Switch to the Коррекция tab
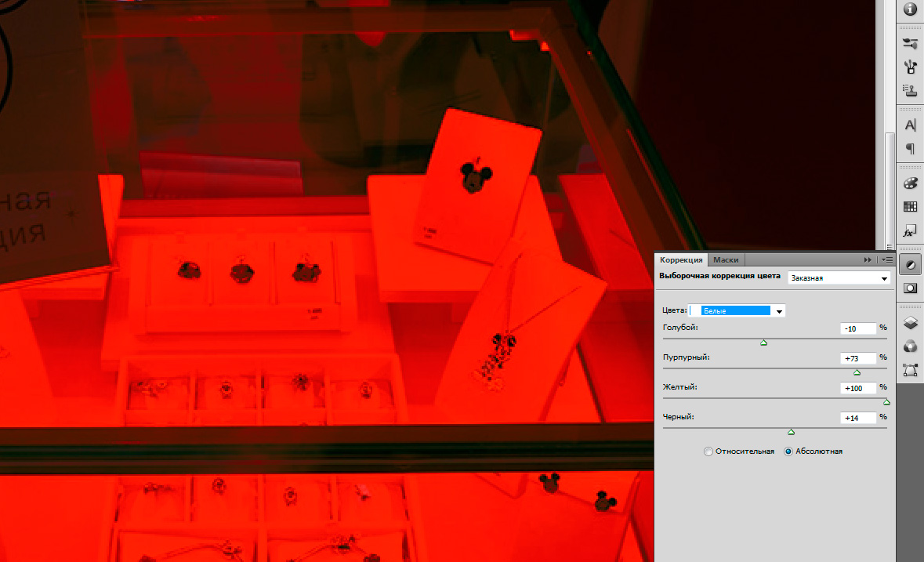This screenshot has height=562, width=924. 681,259
